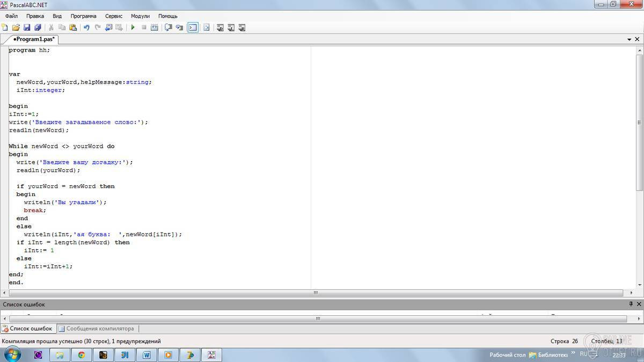Open Microsoft Word from taskbar
This screenshot has width=644, height=362.
click(x=147, y=355)
